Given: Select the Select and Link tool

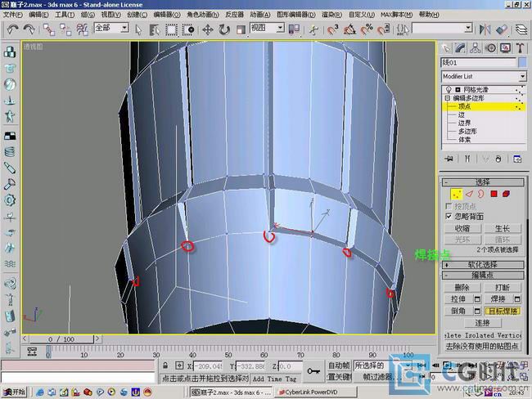Looking at the screenshot, I should pyautogui.click(x=49, y=29).
